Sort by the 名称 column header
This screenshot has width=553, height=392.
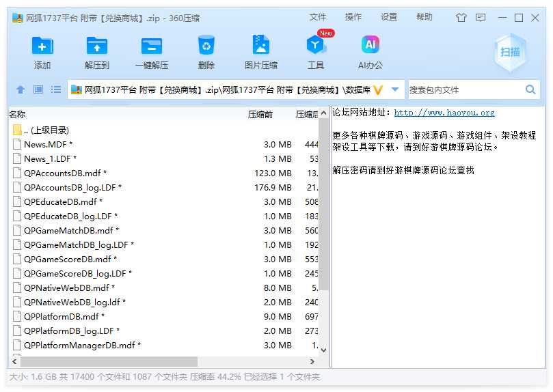coord(17,115)
